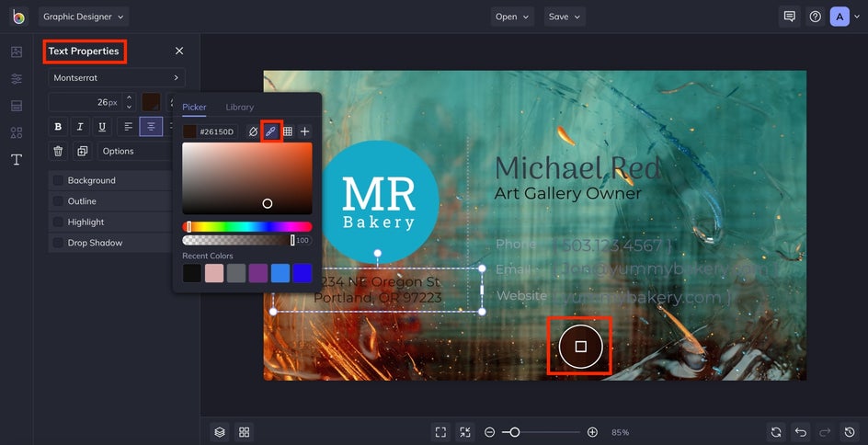868x445 pixels.
Task: Duplicate the selected text layer
Action: click(x=83, y=151)
